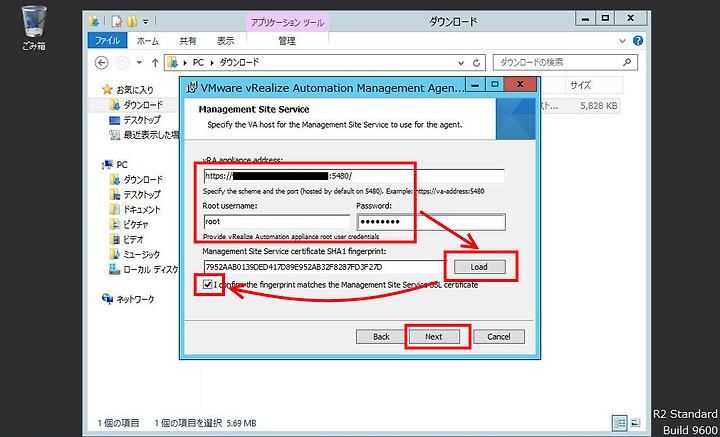Click ダウンロード in the address breadcrumb
This screenshot has width=720, height=437.
pyautogui.click(x=239, y=62)
